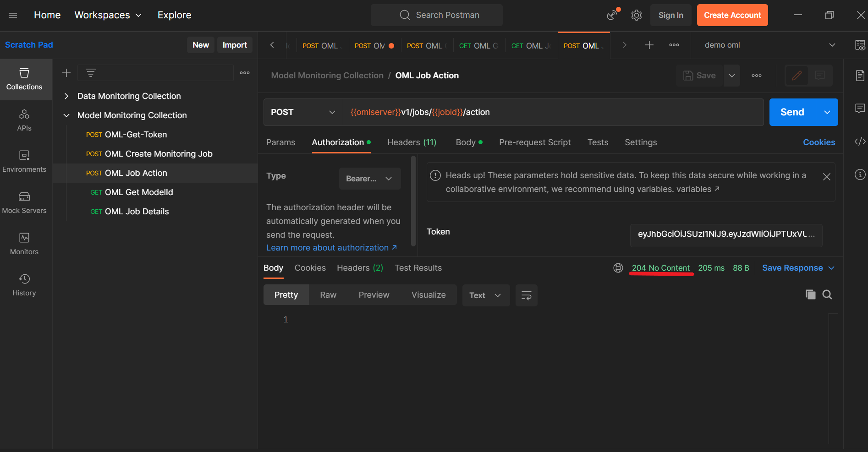Search within the response body
The width and height of the screenshot is (868, 452).
[x=827, y=294]
